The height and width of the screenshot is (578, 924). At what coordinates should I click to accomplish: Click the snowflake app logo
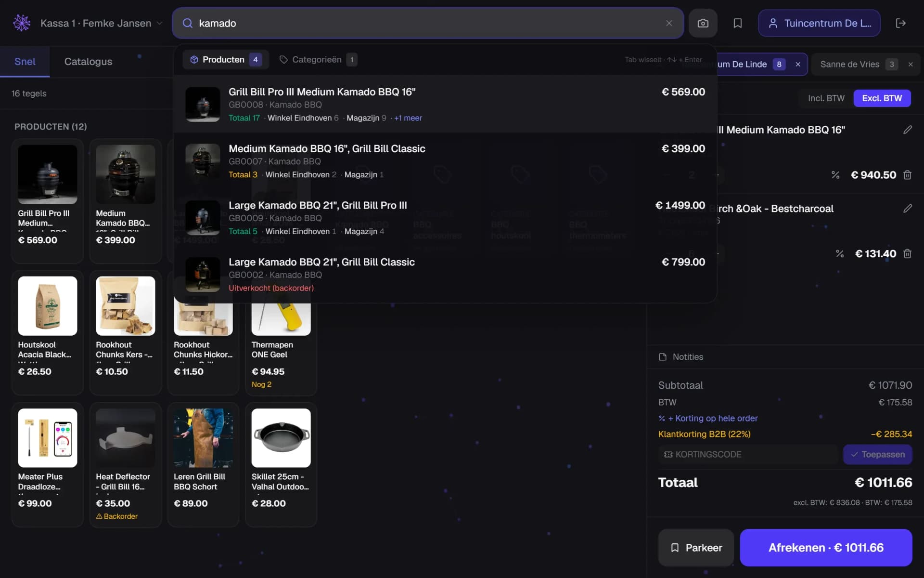22,23
